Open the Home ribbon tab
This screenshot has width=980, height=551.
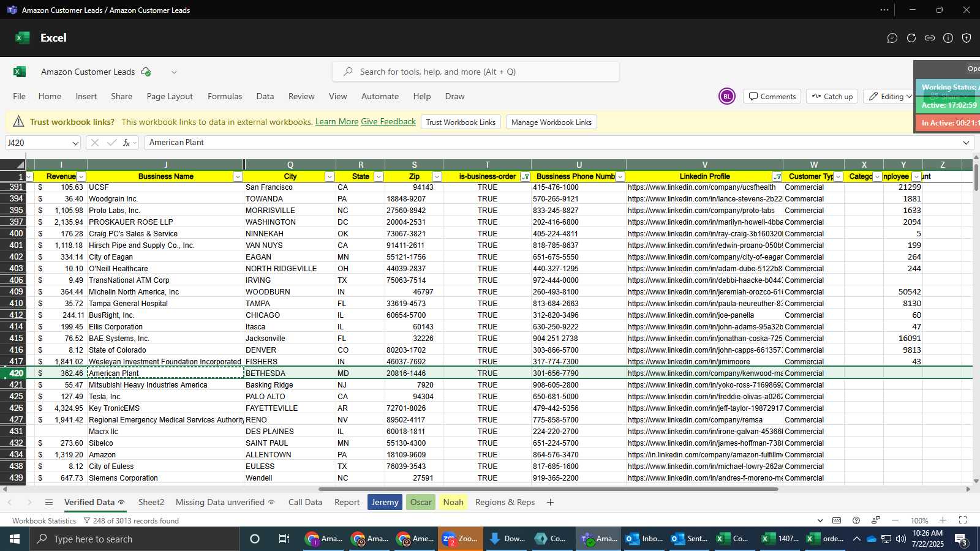[50, 96]
